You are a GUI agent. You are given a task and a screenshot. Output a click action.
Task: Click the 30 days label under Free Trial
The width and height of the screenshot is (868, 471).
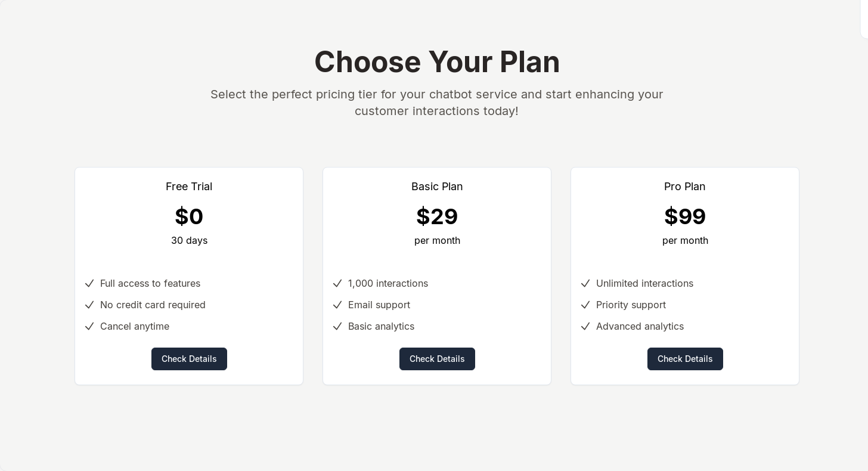coord(189,240)
